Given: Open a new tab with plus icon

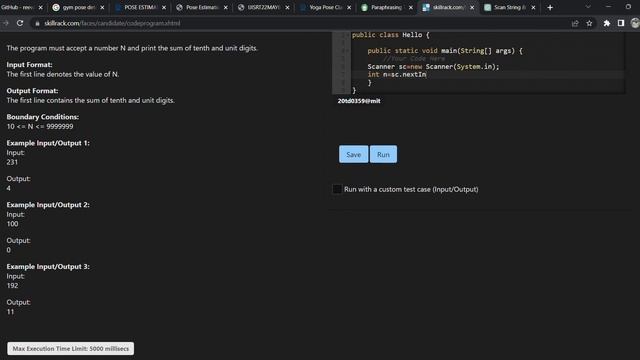Looking at the screenshot, I should 550,7.
